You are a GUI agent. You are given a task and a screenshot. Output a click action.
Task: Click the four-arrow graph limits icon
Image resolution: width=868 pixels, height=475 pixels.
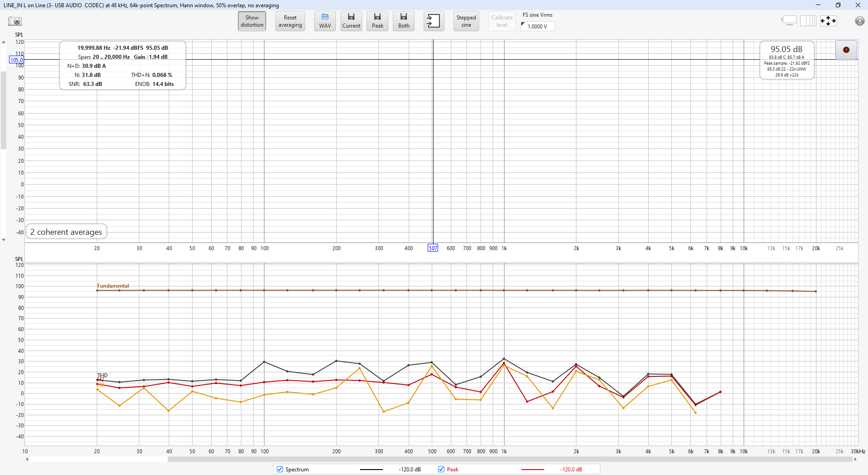828,21
